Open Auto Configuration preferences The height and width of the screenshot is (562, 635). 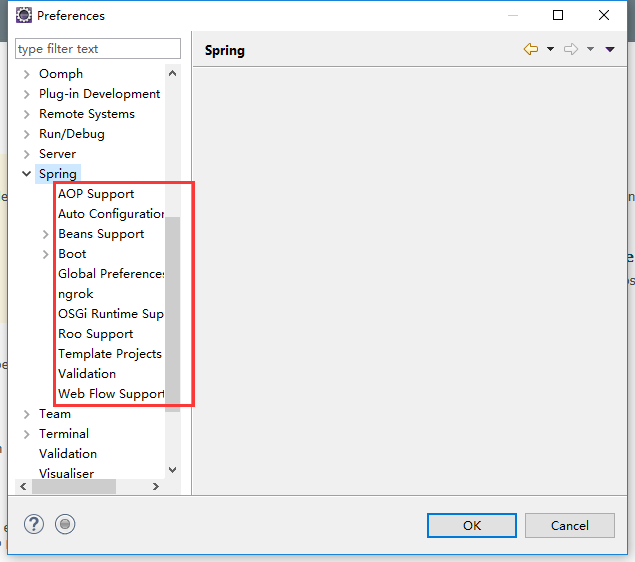click(111, 214)
